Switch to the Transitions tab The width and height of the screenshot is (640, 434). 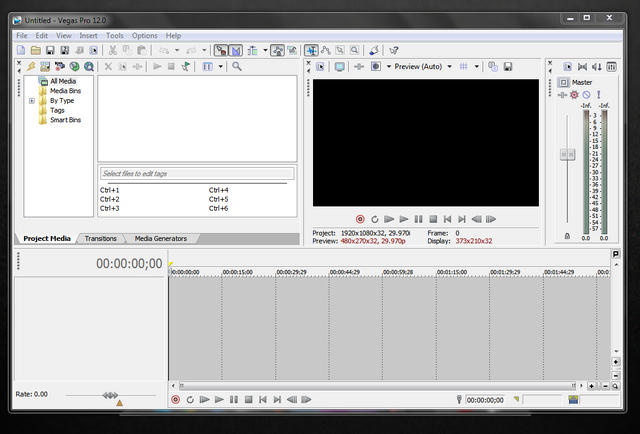click(100, 239)
